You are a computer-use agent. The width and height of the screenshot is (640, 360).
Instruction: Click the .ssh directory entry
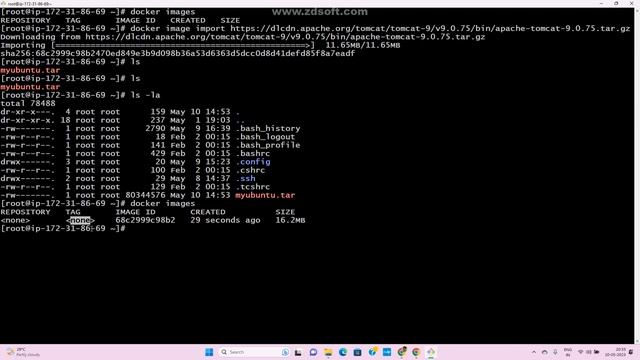click(x=246, y=179)
